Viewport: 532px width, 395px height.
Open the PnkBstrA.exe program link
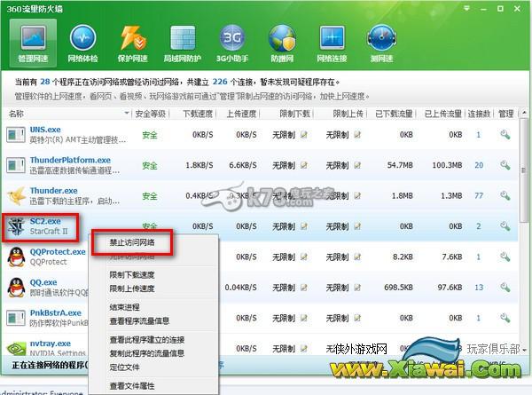point(55,312)
